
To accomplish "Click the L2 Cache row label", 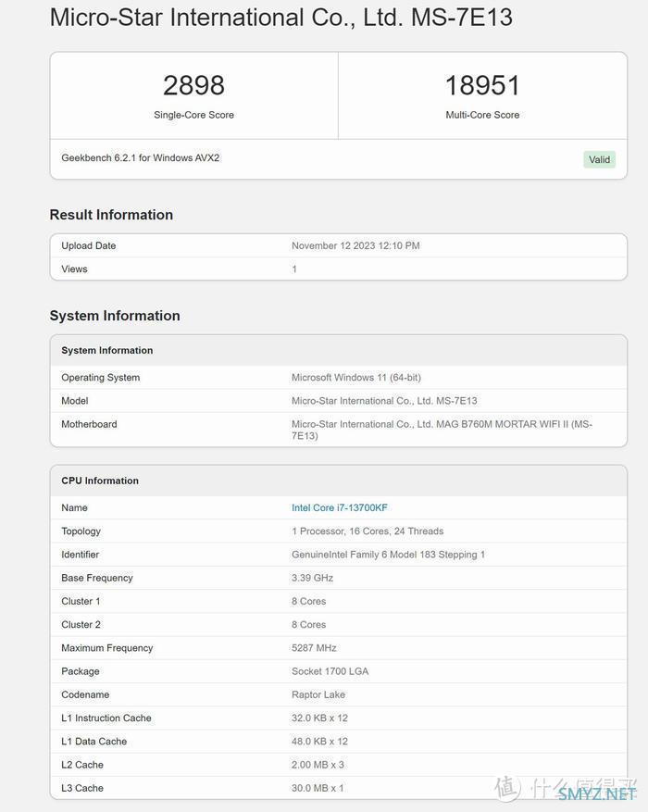I will pos(82,765).
